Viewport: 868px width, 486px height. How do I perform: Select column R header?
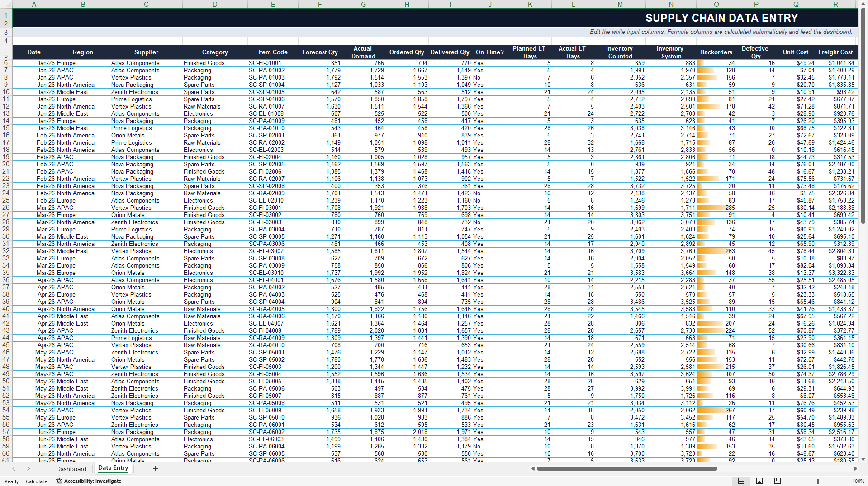point(835,4)
